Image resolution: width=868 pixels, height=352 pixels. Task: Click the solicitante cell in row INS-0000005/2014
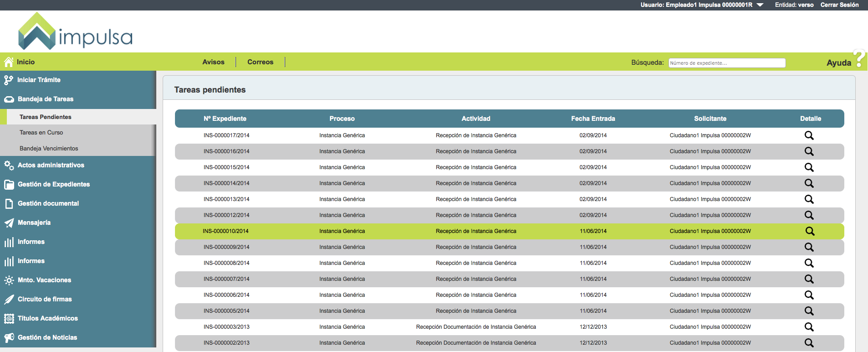coord(710,311)
